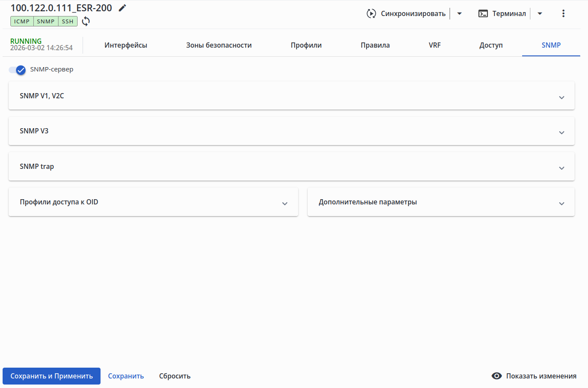Click the pencil icon to rename device
This screenshot has height=388, width=588.
[123, 8]
